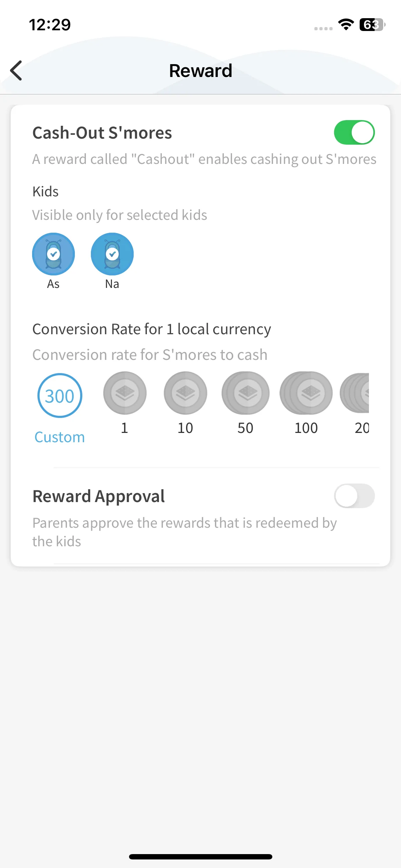Tap the Custom label under 300
Screen dimensions: 401x868
pyautogui.click(x=60, y=437)
